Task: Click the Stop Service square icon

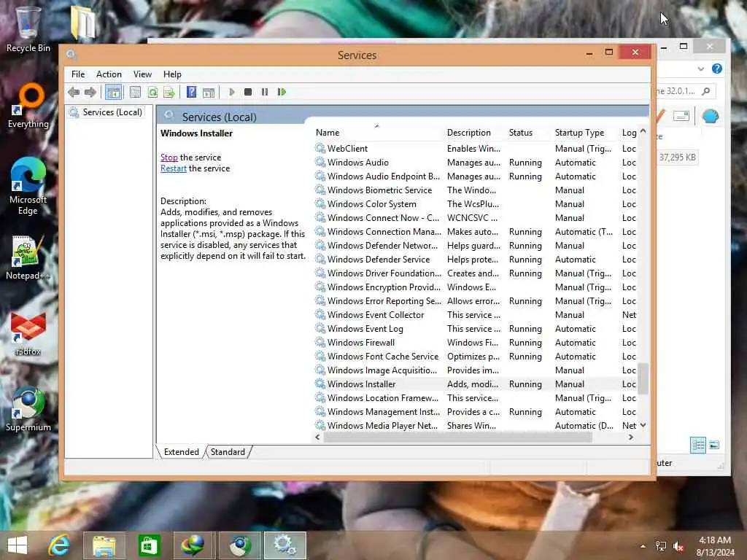Action: 248,92
